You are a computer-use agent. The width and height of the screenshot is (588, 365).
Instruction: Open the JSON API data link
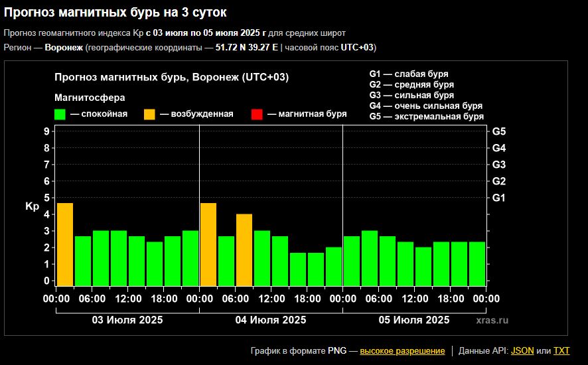[522, 350]
